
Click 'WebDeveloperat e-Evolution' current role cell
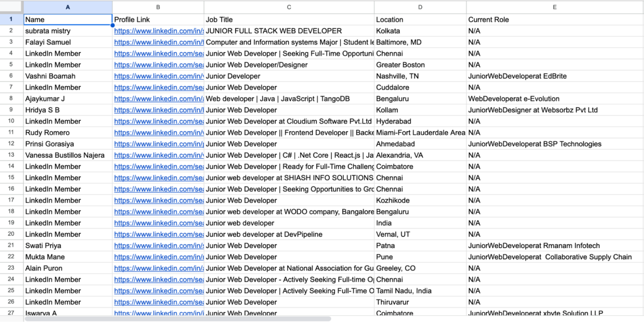(555, 98)
